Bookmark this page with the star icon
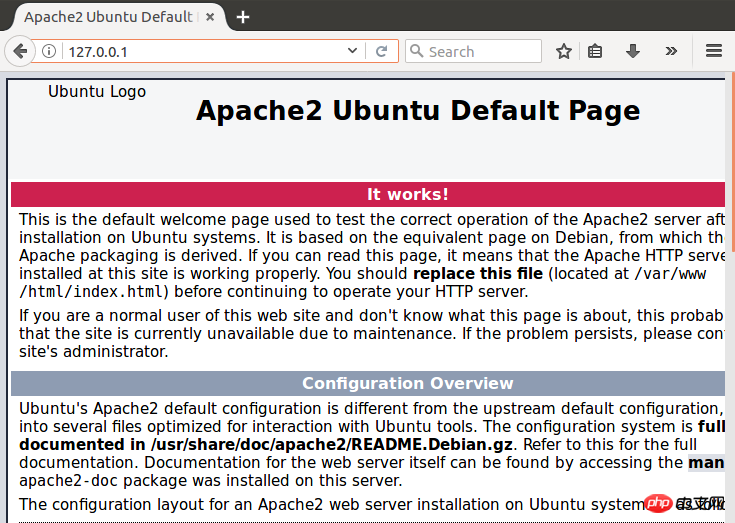The image size is (735, 523). point(563,51)
